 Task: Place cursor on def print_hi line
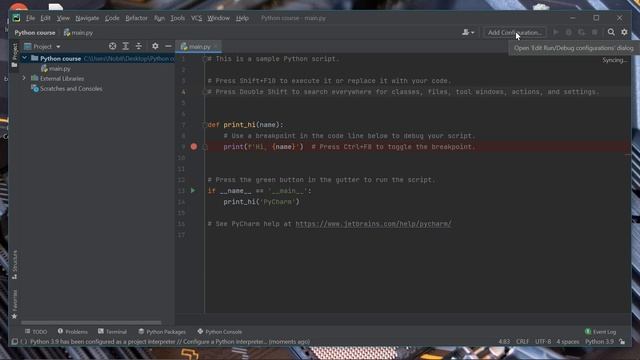[x=245, y=125]
